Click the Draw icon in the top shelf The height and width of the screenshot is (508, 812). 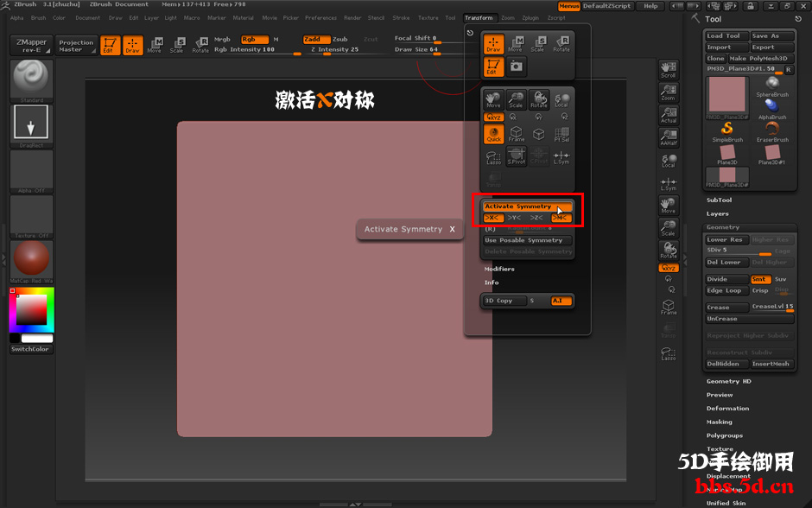tap(132, 45)
